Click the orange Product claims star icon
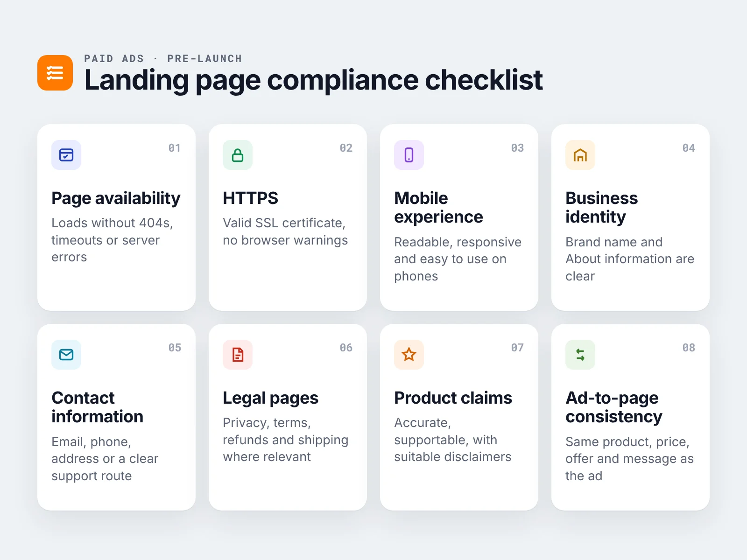Image resolution: width=747 pixels, height=560 pixels. (409, 355)
